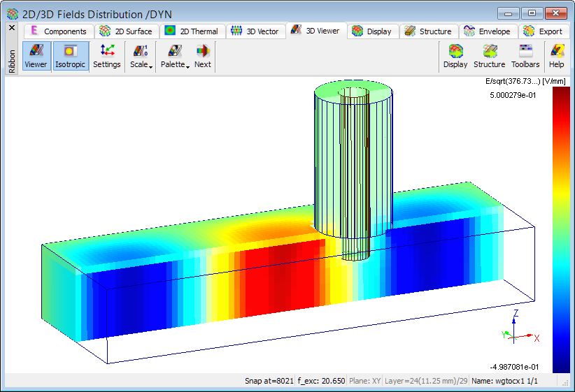Toggle the Isotropic view mode
575x392 pixels.
pos(70,56)
